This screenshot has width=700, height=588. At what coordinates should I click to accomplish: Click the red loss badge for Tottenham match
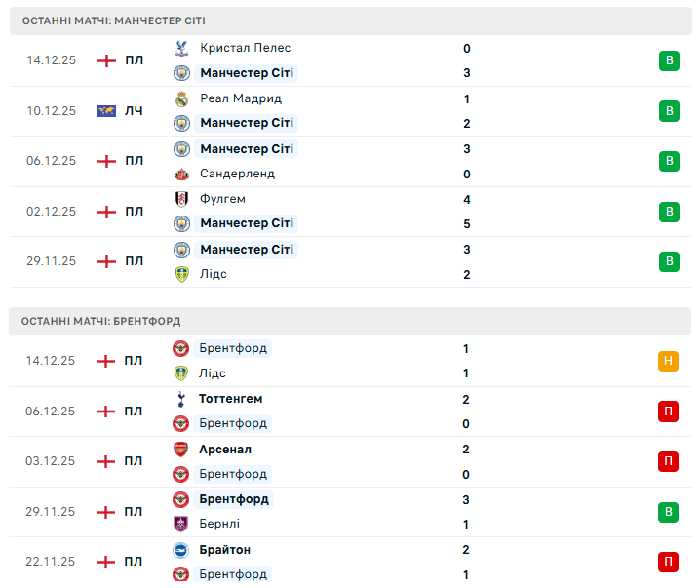coord(668,412)
